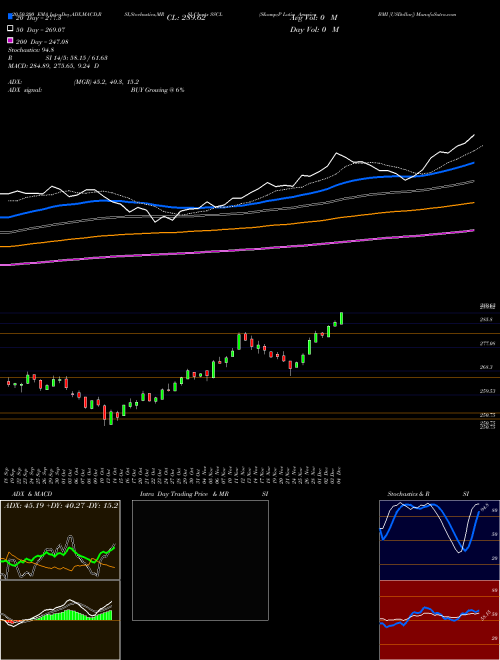Click the Intra Day Trading Price panel title
500x660 pixels.
pos(205,494)
